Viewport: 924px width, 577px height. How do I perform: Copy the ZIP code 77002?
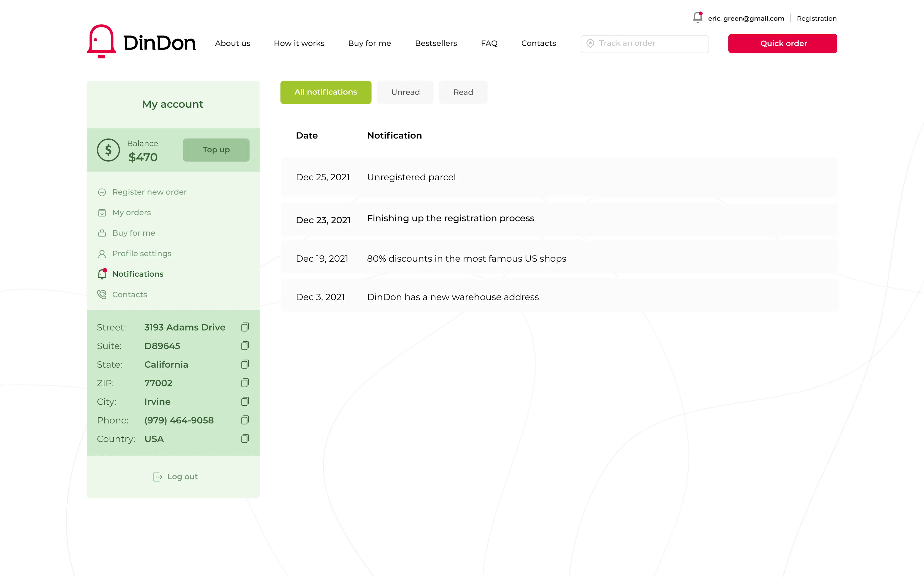tap(245, 383)
